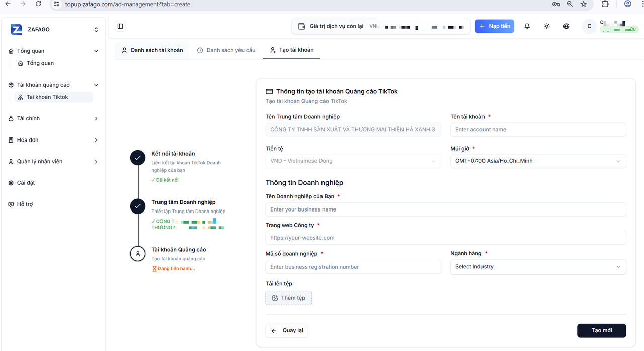Expand the Hóa đơn menu
The width and height of the screenshot is (644, 351).
pos(96,140)
